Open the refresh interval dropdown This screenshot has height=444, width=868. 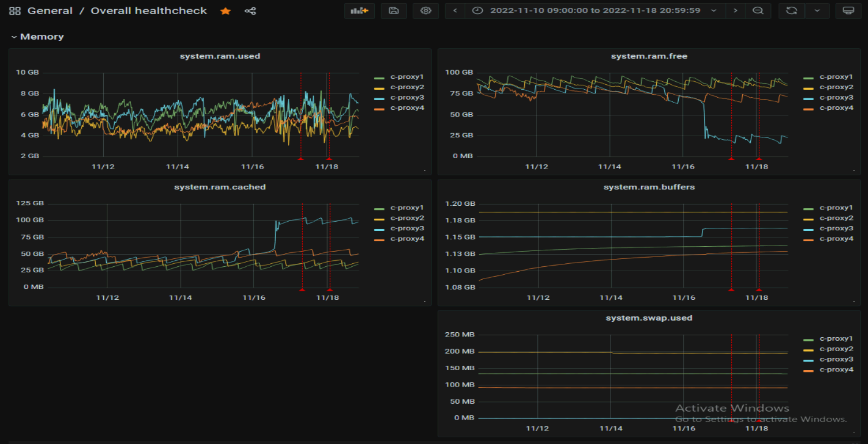(817, 11)
